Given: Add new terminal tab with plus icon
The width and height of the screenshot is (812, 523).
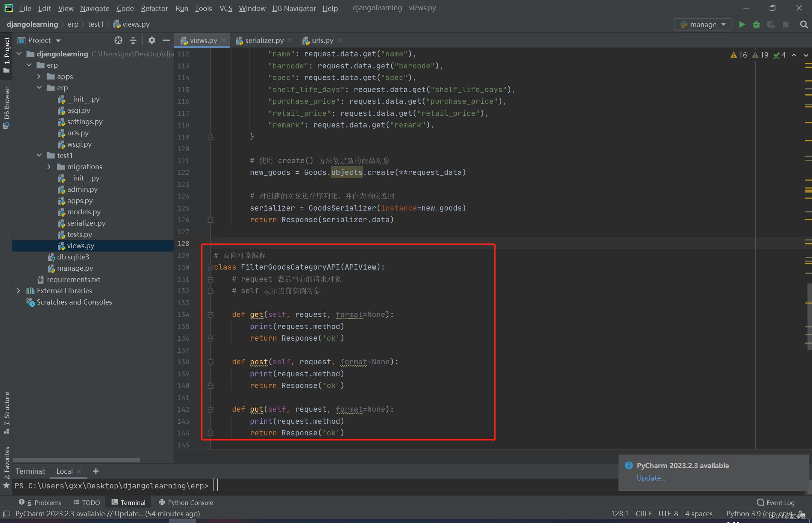Looking at the screenshot, I should pyautogui.click(x=96, y=471).
